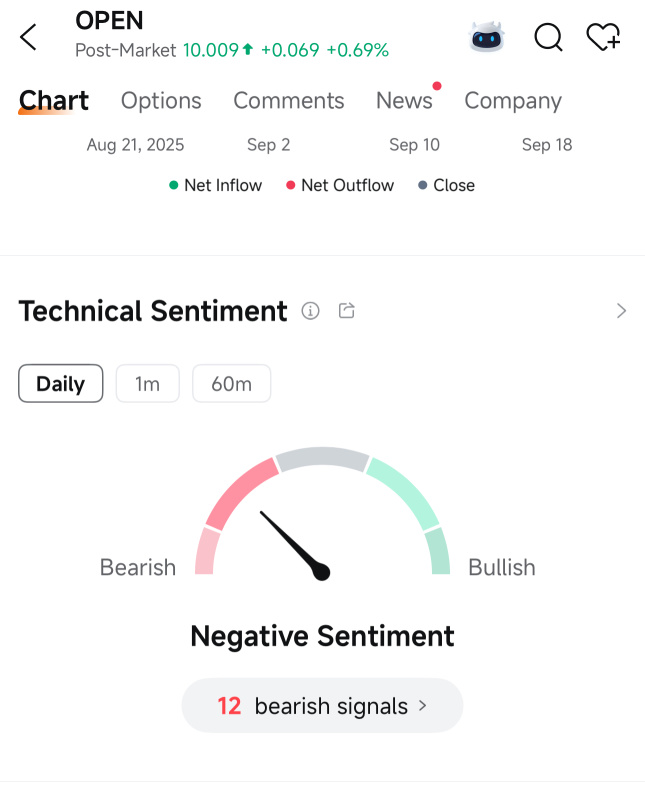Open the robot AI assistant icon

(x=487, y=38)
